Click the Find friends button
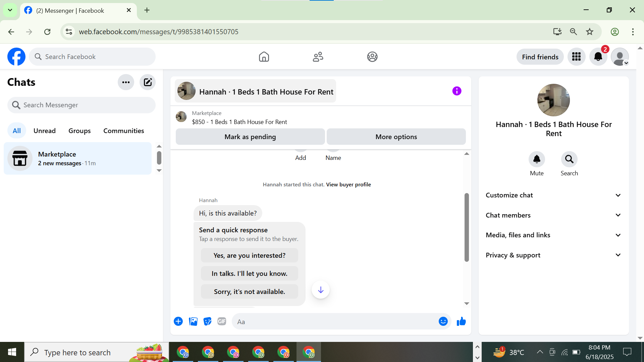Image resolution: width=644 pixels, height=362 pixels. coord(540,57)
